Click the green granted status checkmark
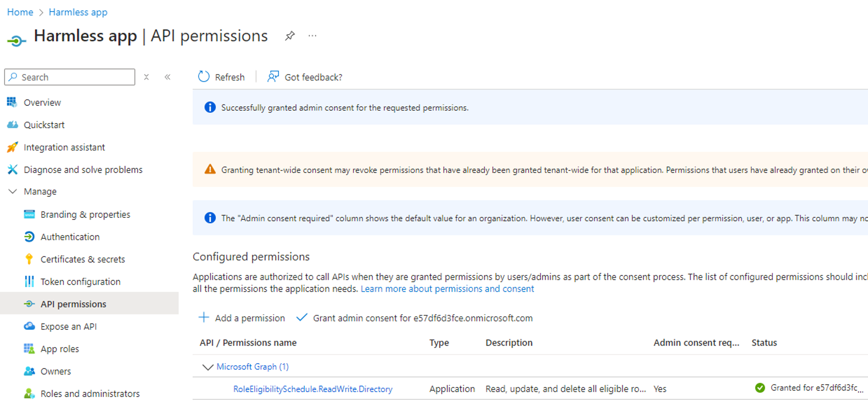This screenshot has width=868, height=406. (x=760, y=388)
